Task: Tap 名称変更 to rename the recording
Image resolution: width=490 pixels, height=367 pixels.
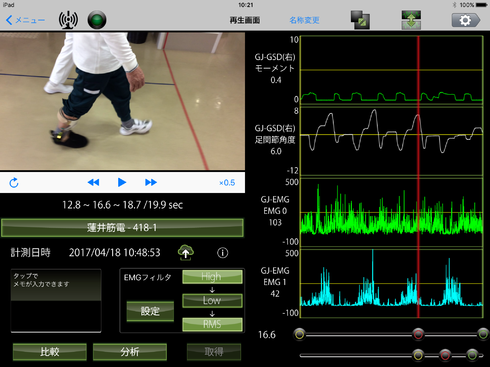Action: pyautogui.click(x=304, y=20)
